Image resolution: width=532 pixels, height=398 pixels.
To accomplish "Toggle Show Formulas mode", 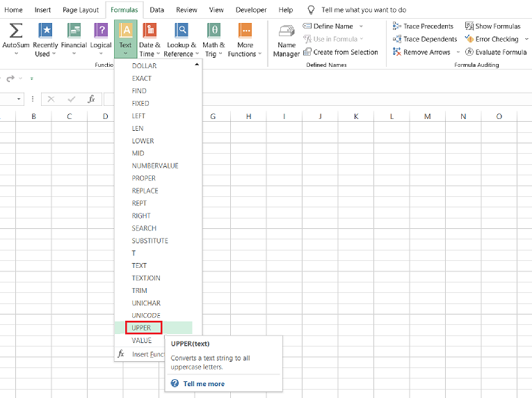I will (x=492, y=26).
